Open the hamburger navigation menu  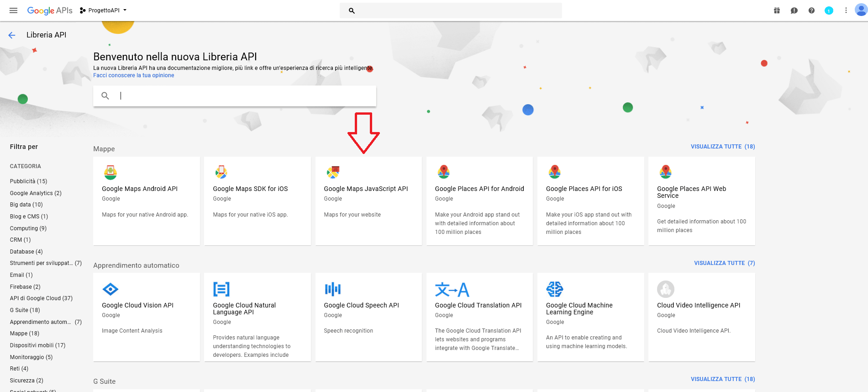coord(13,10)
